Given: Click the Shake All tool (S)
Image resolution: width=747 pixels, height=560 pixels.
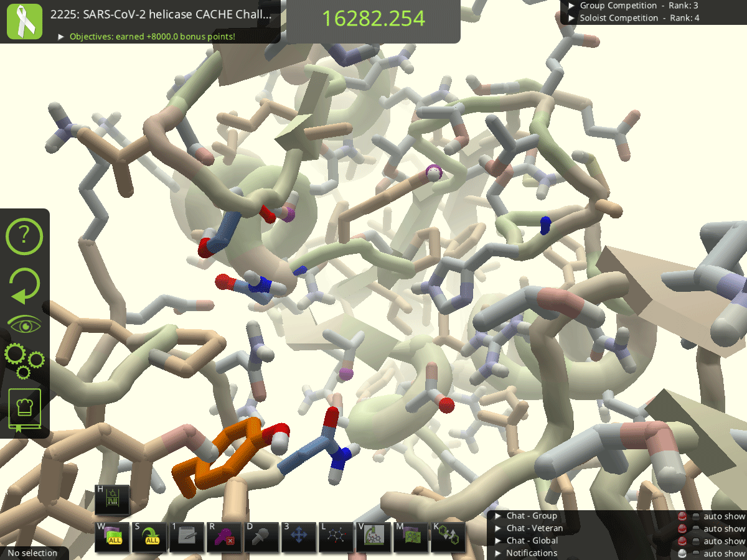Looking at the screenshot, I should click(150, 538).
